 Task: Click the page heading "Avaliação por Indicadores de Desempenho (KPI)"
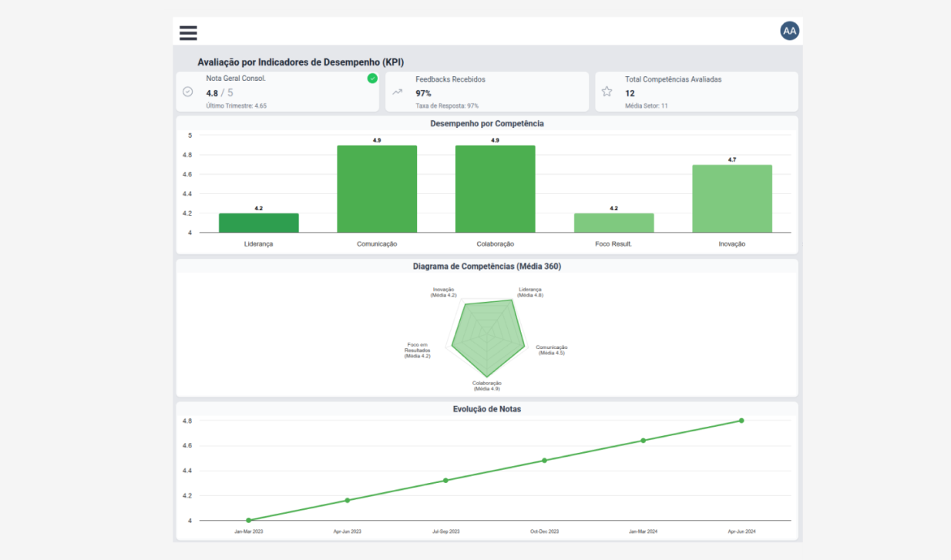coord(301,62)
